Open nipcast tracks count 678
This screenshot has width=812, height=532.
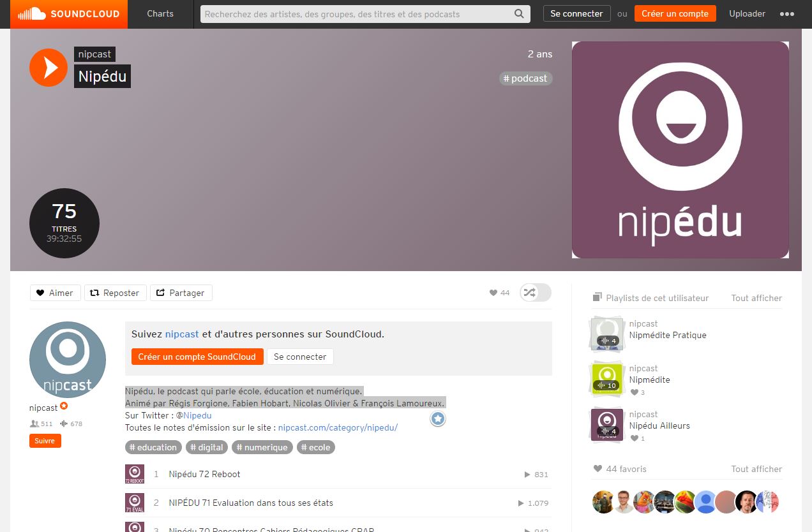point(71,424)
